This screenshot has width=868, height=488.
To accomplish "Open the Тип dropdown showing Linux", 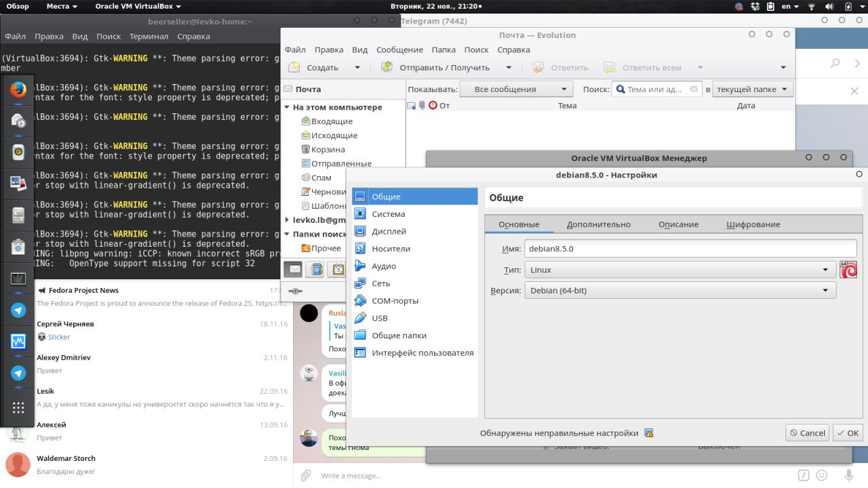I will coord(680,270).
